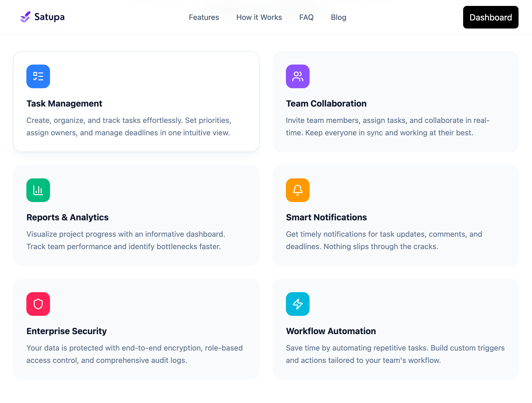The width and height of the screenshot is (532, 403).
Task: Click the Reports & Analytics description text
Action: (x=126, y=240)
